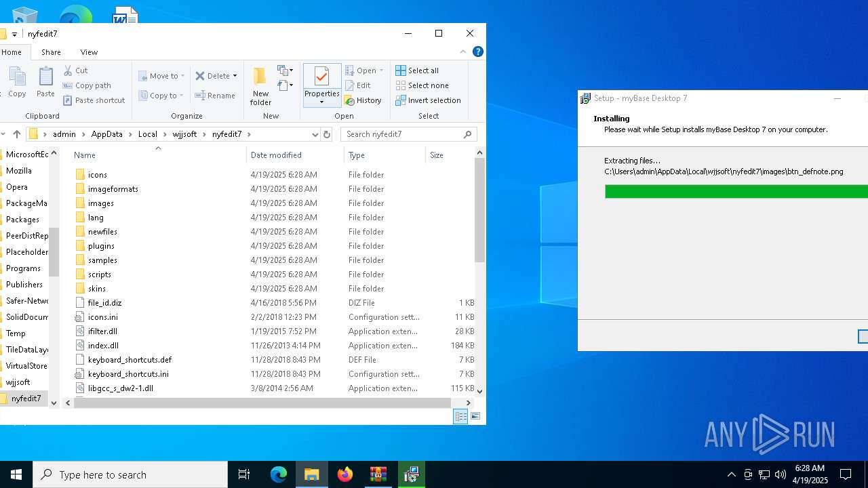Click the file list vertical scrollbar
The image size is (868, 488).
point(479,211)
